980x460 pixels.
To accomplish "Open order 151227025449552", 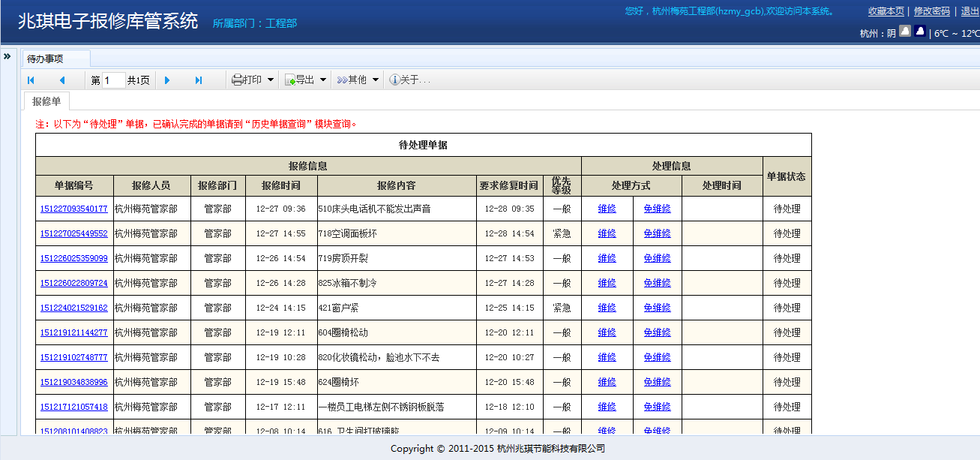I will (x=74, y=234).
